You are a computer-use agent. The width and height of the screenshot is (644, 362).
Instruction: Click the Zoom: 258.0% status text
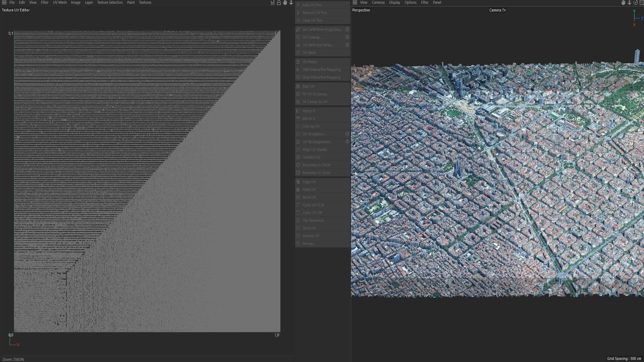pyautogui.click(x=13, y=359)
